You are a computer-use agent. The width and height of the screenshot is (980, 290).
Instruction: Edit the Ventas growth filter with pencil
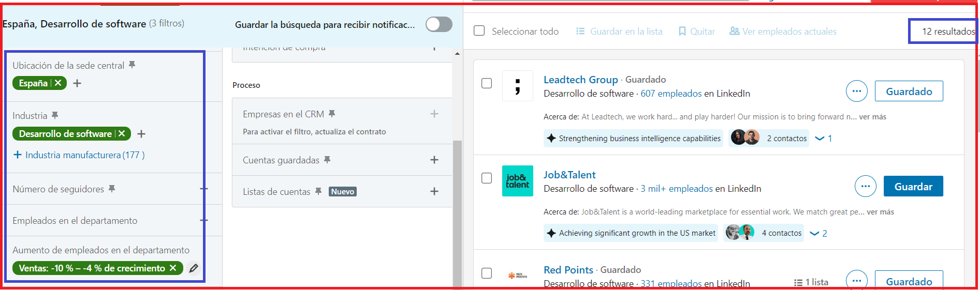tap(194, 268)
